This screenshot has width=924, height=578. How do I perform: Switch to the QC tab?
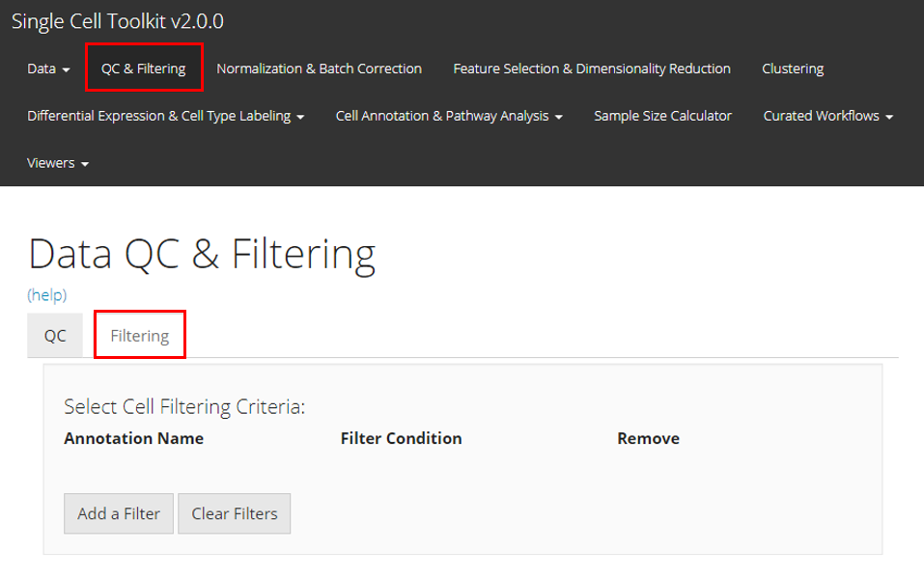point(55,336)
